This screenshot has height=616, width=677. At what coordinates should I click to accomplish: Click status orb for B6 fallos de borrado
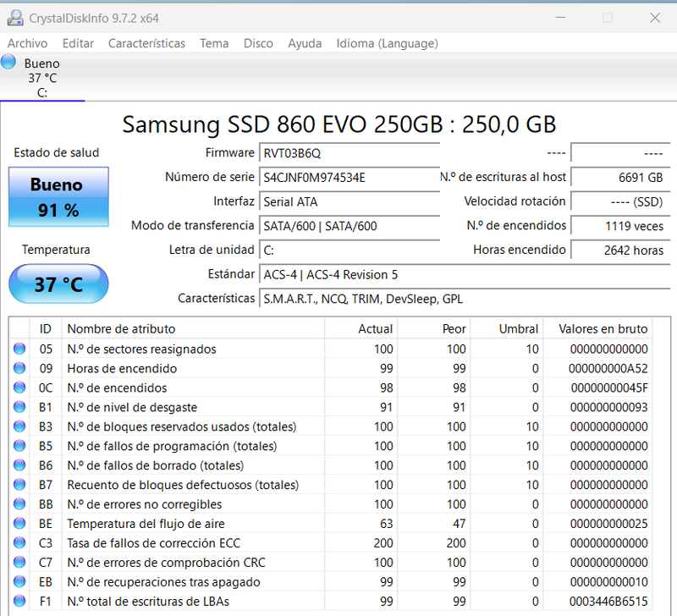[x=19, y=465]
